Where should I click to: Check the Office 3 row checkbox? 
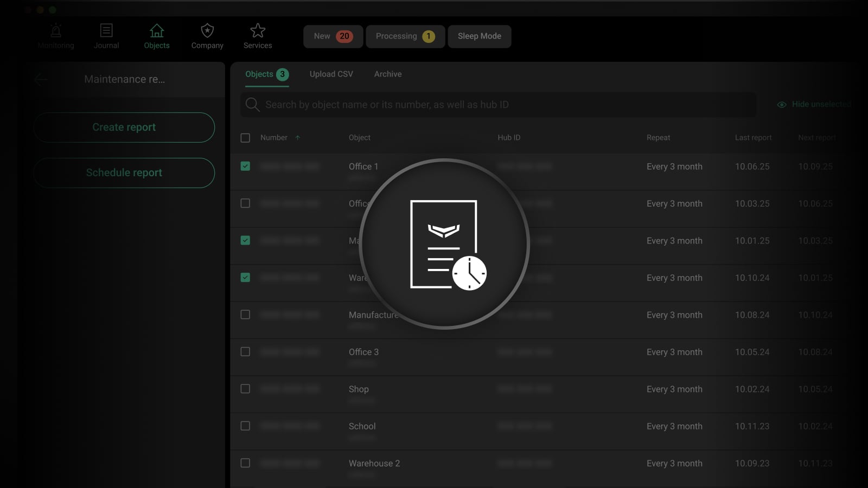click(245, 352)
